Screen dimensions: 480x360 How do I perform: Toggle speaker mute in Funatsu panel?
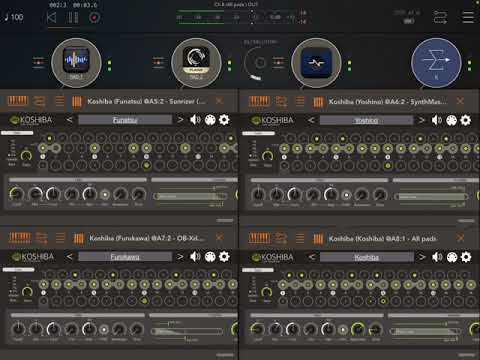coord(195,120)
